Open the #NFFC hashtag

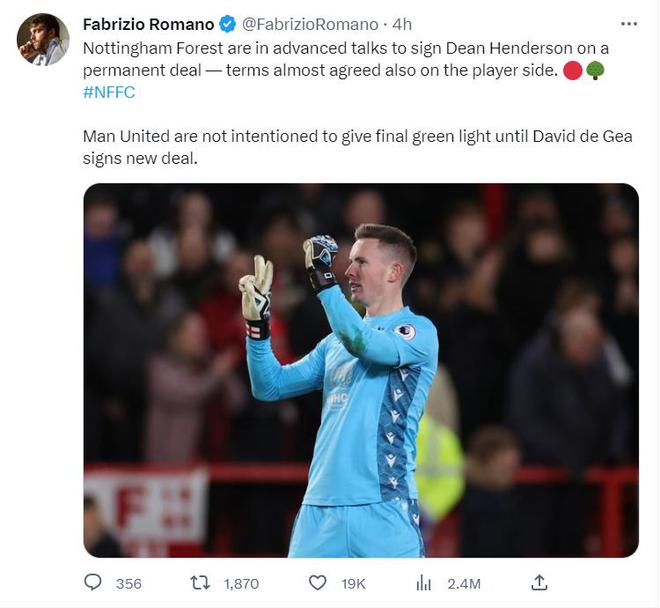pos(109,92)
